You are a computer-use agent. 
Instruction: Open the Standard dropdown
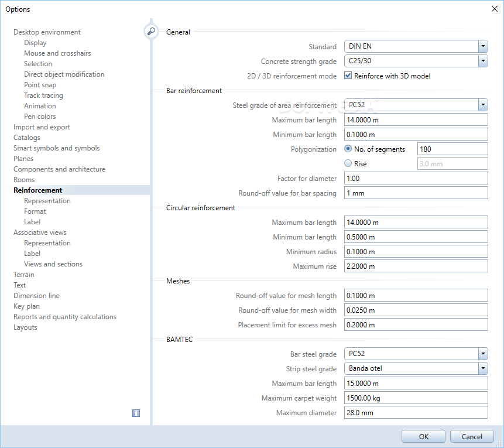(483, 46)
